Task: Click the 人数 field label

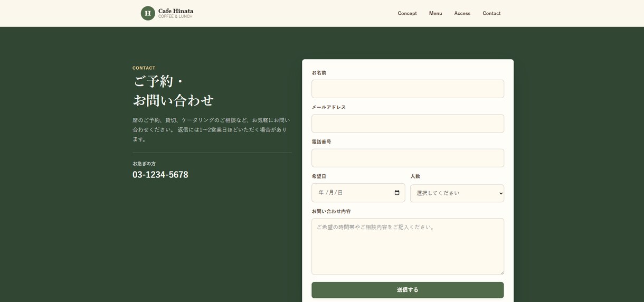Action: pyautogui.click(x=415, y=176)
